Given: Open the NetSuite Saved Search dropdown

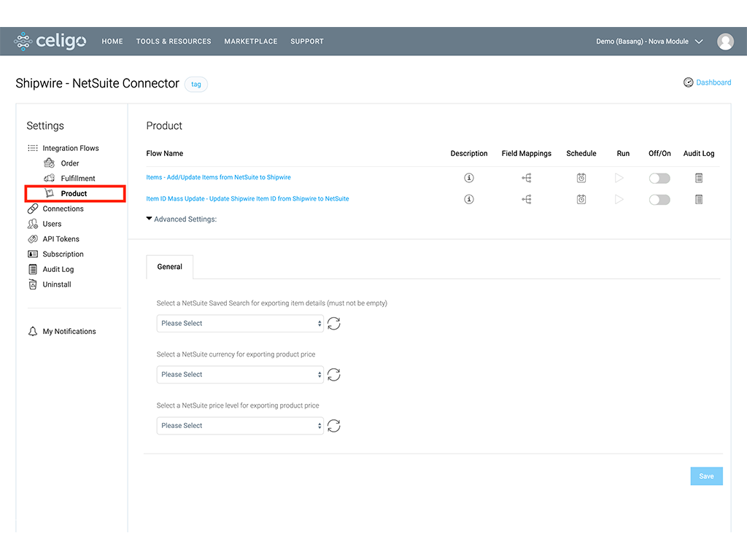Looking at the screenshot, I should (240, 323).
